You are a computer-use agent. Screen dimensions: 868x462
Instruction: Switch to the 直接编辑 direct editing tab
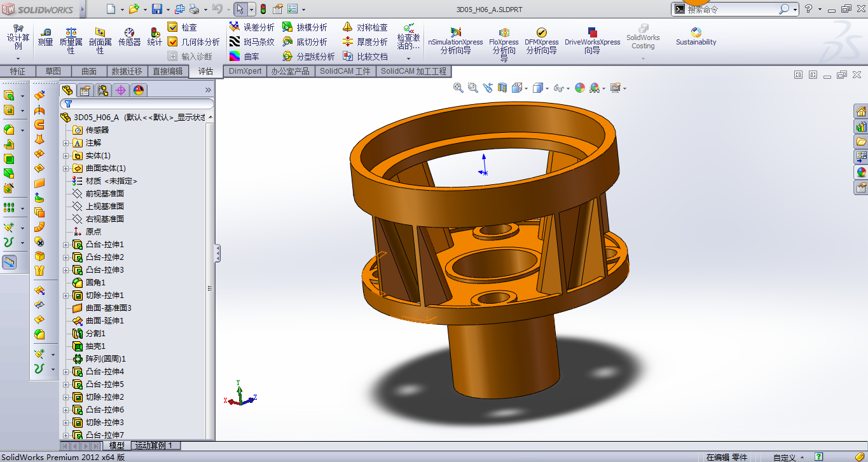[167, 71]
